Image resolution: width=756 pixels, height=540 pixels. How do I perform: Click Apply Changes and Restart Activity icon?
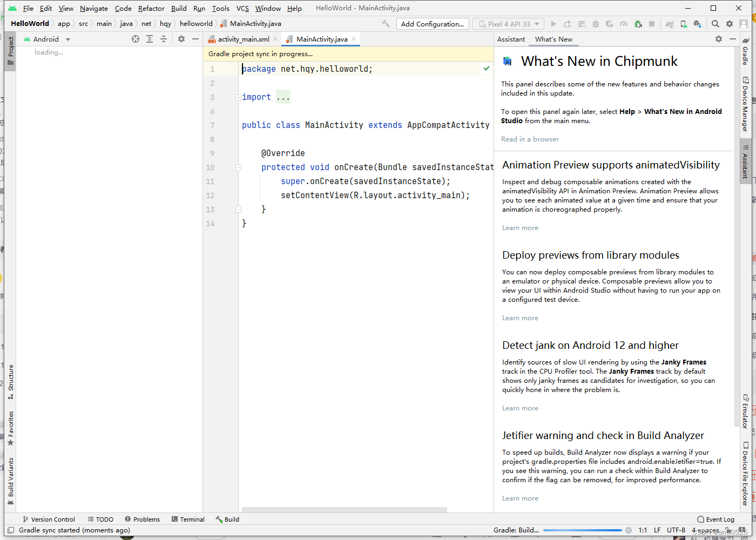(568, 24)
